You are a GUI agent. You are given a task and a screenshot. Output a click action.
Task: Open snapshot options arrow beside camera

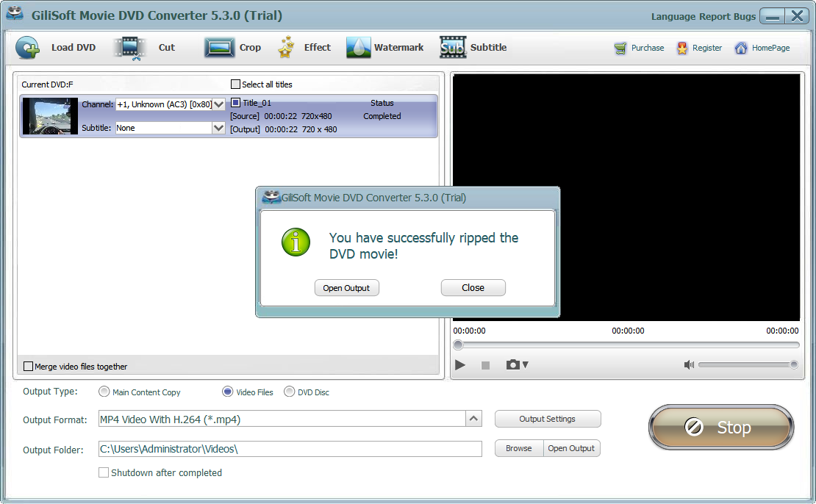(x=525, y=364)
